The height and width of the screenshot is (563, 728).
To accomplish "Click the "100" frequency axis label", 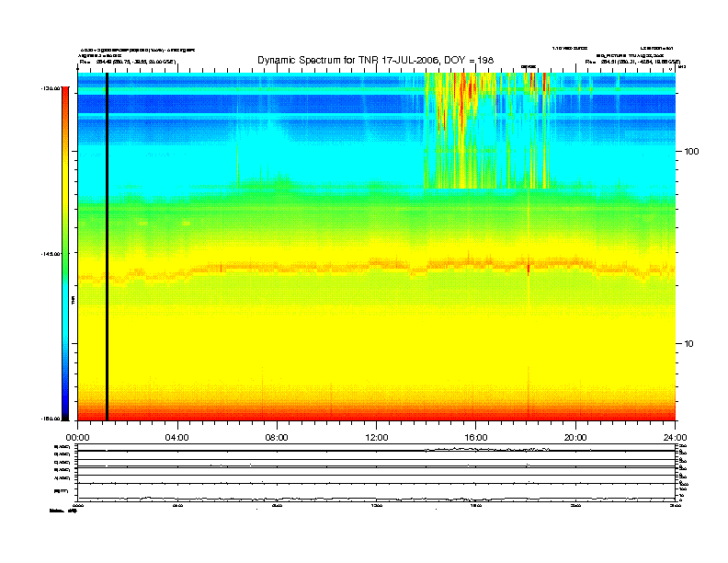I will [691, 152].
